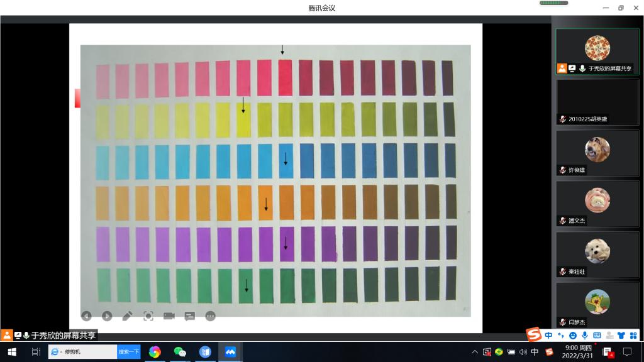The image size is (644, 362).
Task: Open the Sogou soft keyboard
Action: [x=597, y=335]
